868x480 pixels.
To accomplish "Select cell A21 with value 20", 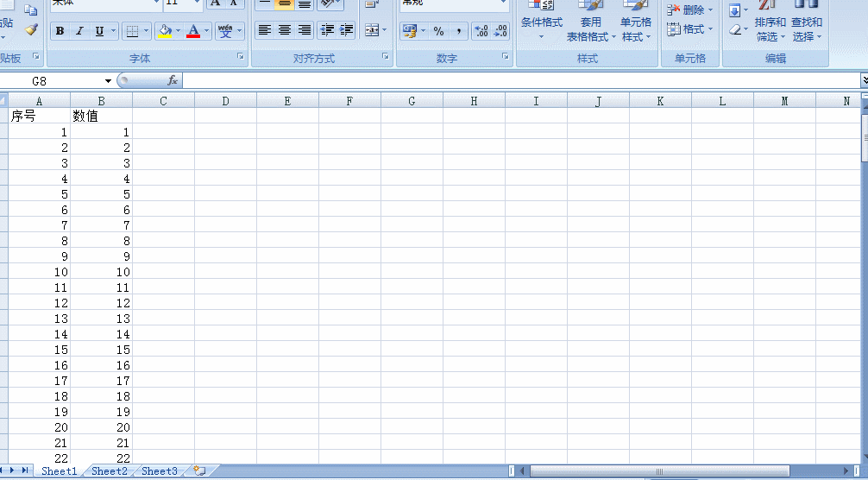I will tap(40, 427).
